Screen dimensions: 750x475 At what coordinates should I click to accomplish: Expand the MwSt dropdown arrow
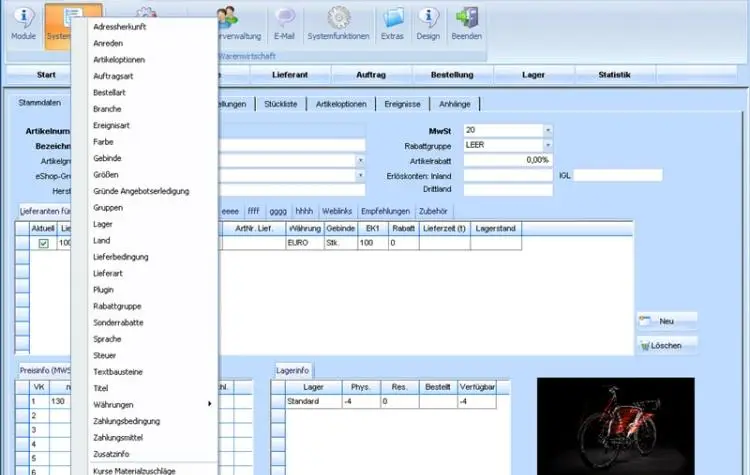click(x=548, y=130)
